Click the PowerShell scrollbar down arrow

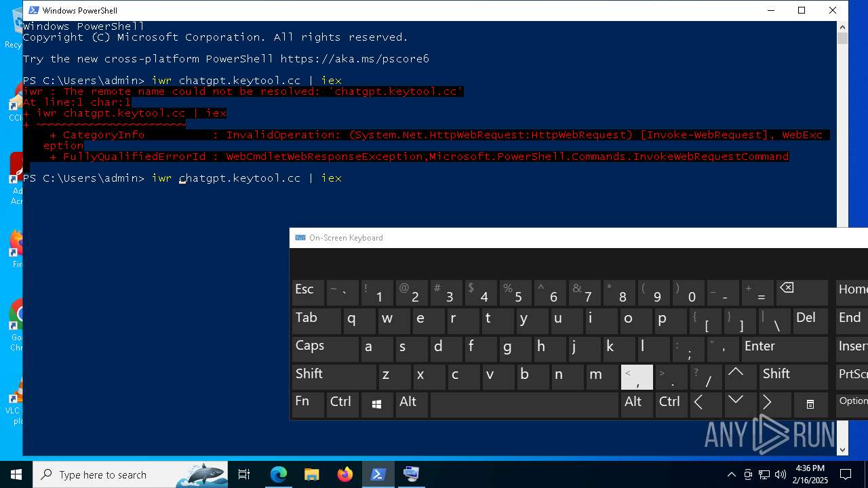pos(842,449)
